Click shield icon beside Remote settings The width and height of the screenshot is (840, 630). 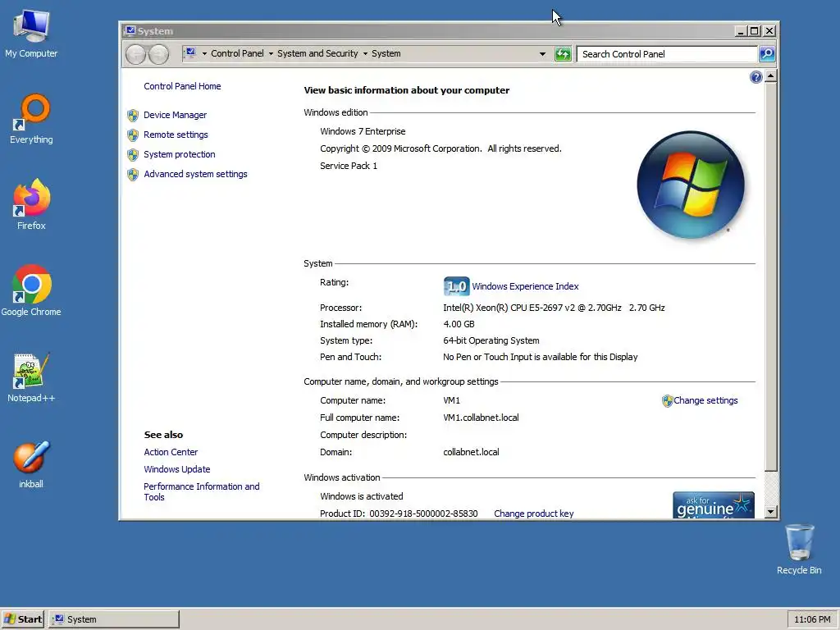[x=133, y=135]
